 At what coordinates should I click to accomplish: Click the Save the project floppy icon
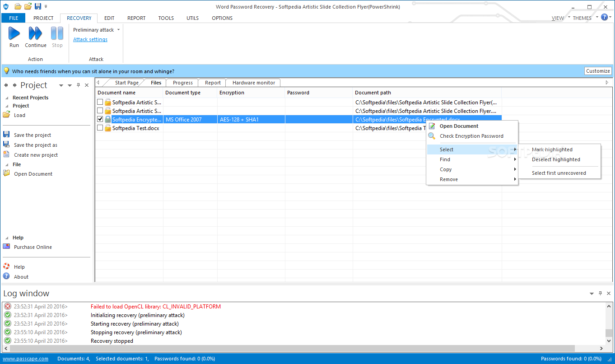6,135
